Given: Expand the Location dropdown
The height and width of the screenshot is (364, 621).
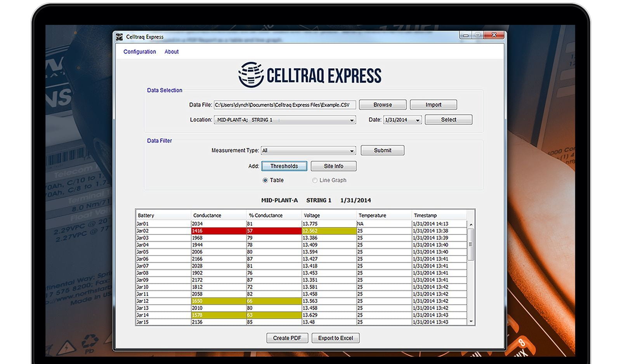Looking at the screenshot, I should 352,120.
